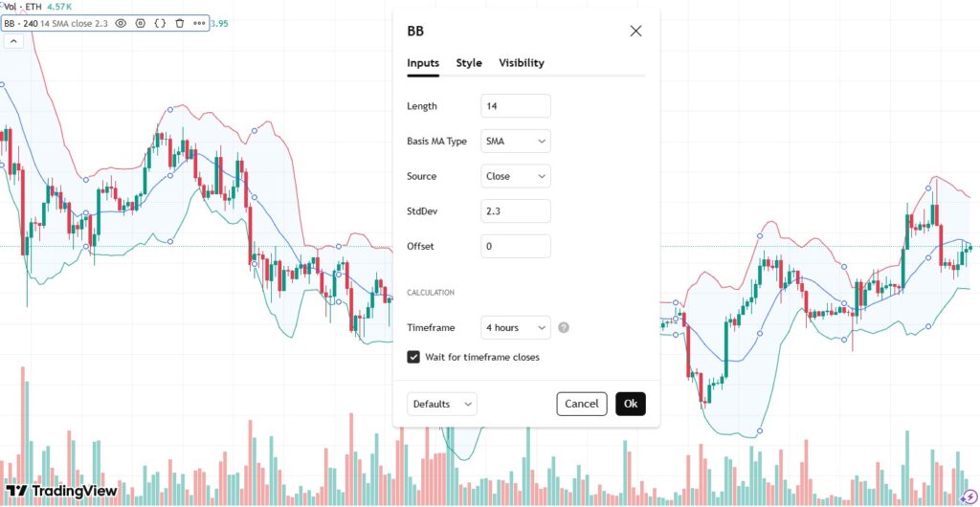980x507 pixels.
Task: Click the Cancel button
Action: [581, 404]
